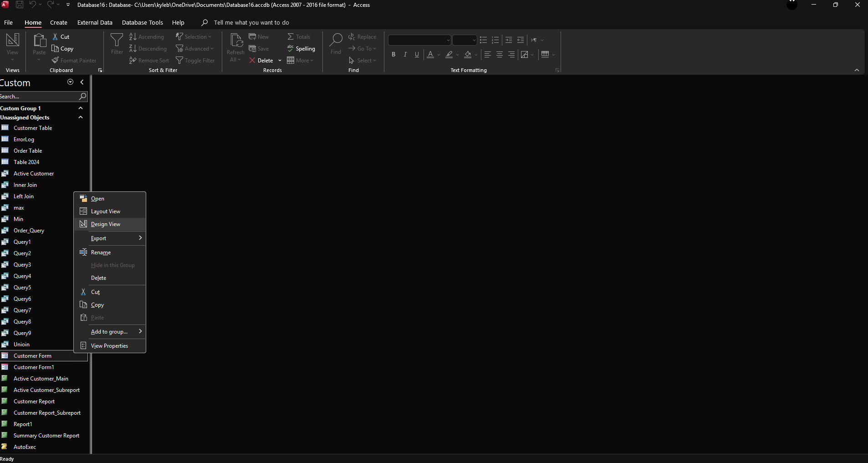Collapse Custom Group 1 section
The width and height of the screenshot is (868, 463).
pos(81,108)
